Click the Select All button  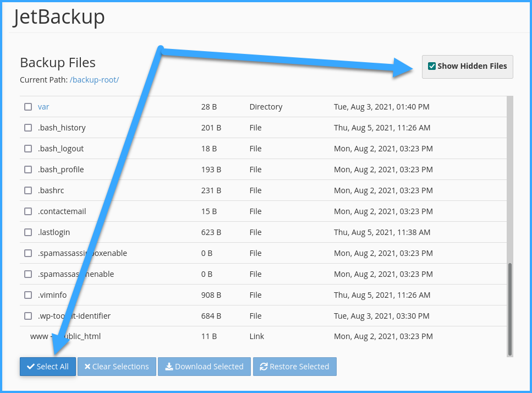pyautogui.click(x=48, y=367)
